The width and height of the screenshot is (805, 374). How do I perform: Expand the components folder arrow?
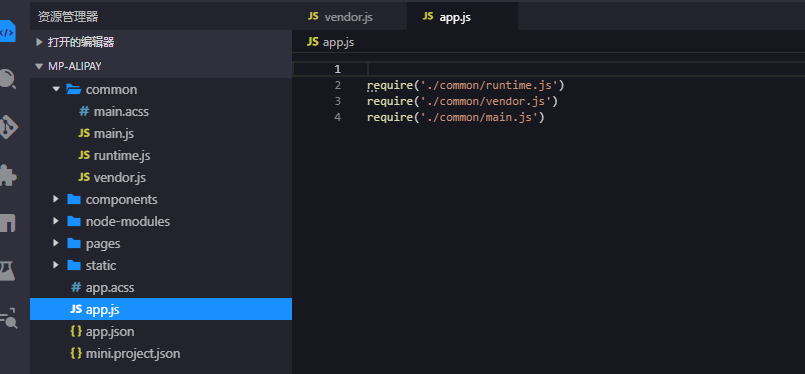[x=56, y=199]
